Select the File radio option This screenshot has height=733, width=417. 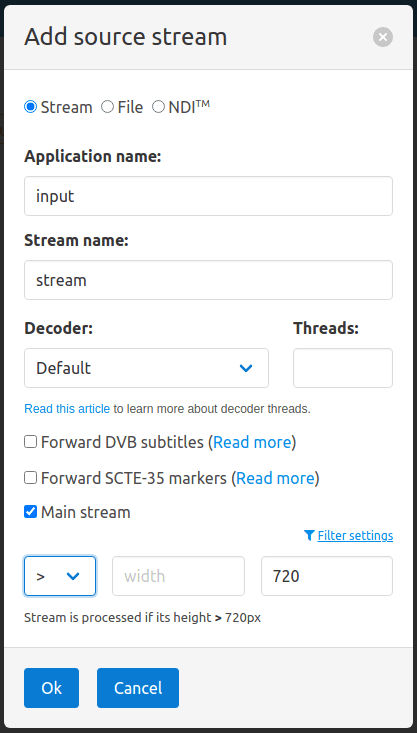pos(108,107)
